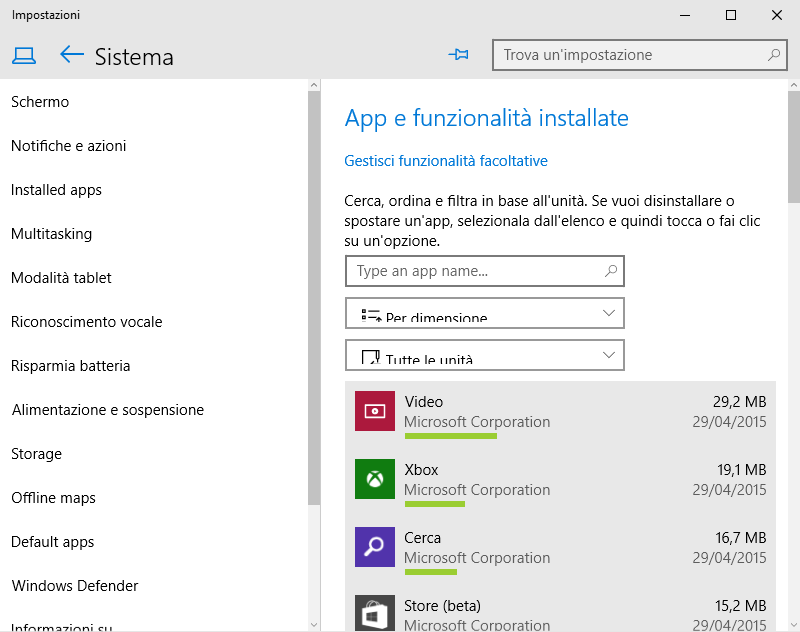Open Risparmia batteria settings
800x632 pixels.
70,366
